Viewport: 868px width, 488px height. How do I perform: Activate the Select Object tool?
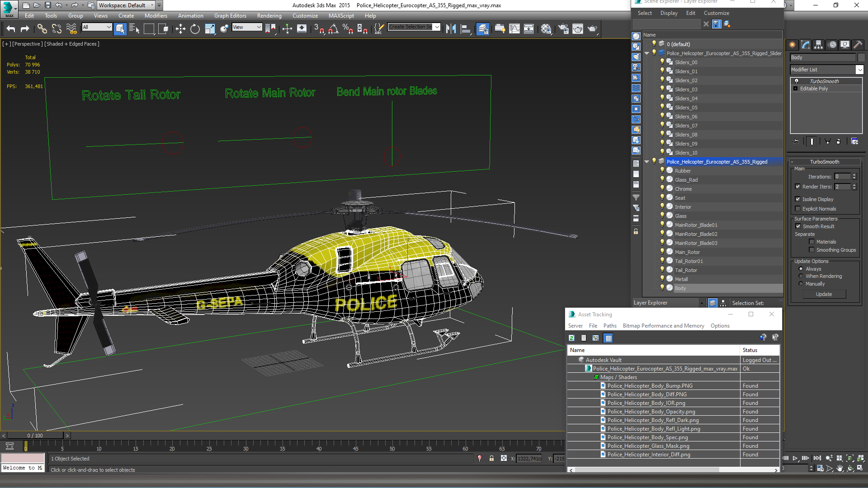tap(120, 29)
